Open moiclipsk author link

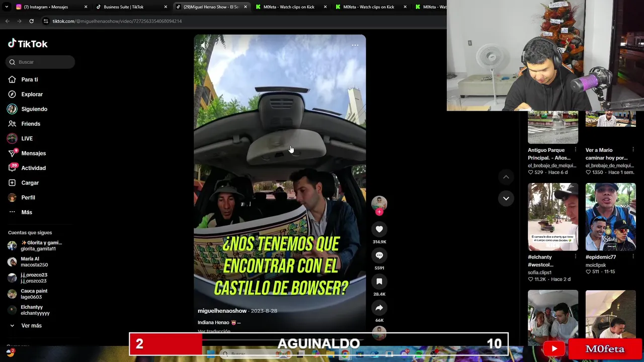(x=596, y=265)
